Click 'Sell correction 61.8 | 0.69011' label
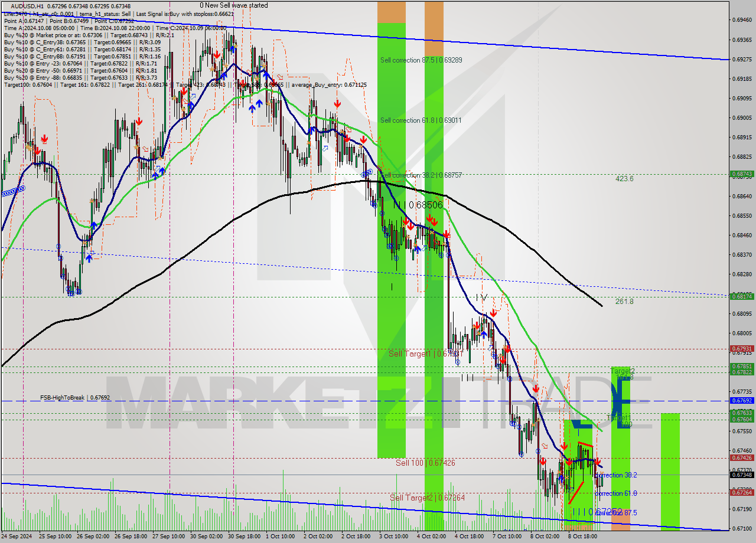Viewport: 756px width, 543px height. (x=421, y=120)
